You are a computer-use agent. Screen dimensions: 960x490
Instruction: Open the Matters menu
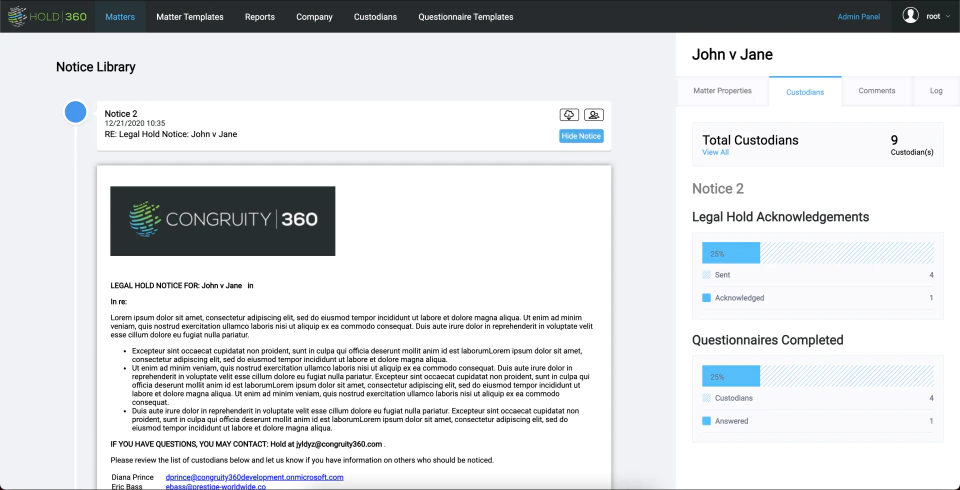click(120, 17)
